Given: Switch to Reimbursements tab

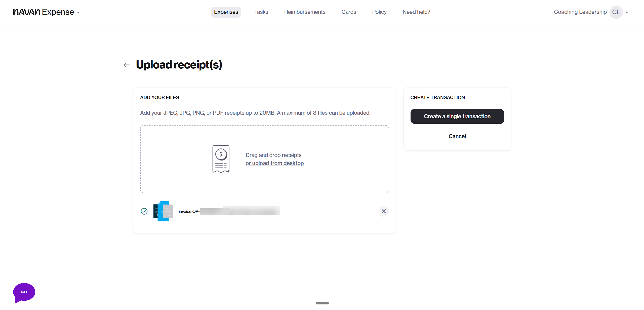Looking at the screenshot, I should [x=305, y=12].
